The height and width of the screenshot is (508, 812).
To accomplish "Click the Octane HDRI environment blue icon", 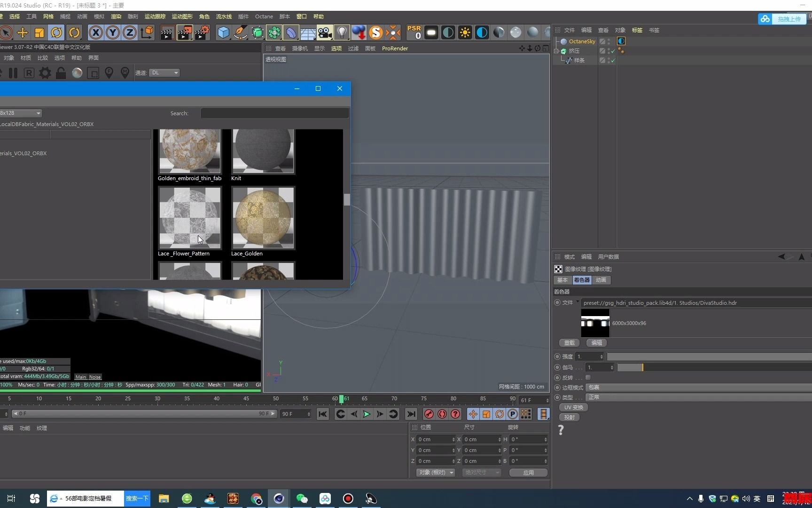I will tap(482, 32).
